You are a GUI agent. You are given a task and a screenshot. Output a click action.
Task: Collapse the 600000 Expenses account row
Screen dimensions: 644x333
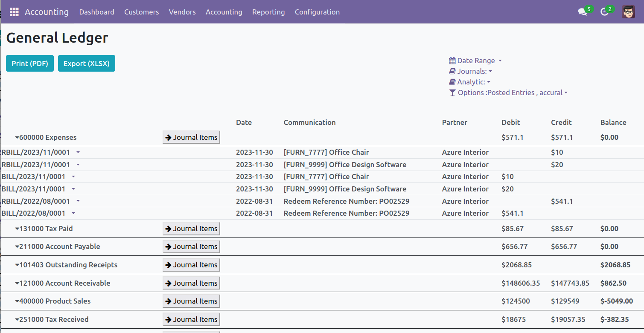(x=45, y=137)
